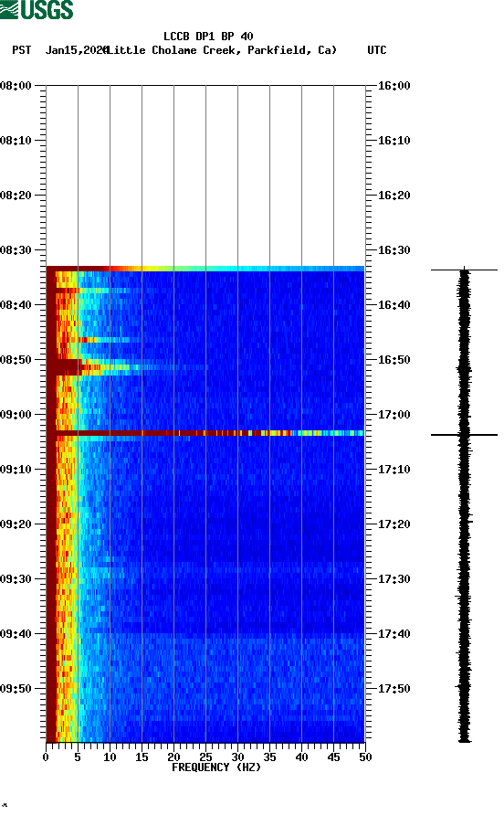Click the 5 Hz frequency axis label
Image resolution: width=504 pixels, height=815 pixels.
(78, 757)
